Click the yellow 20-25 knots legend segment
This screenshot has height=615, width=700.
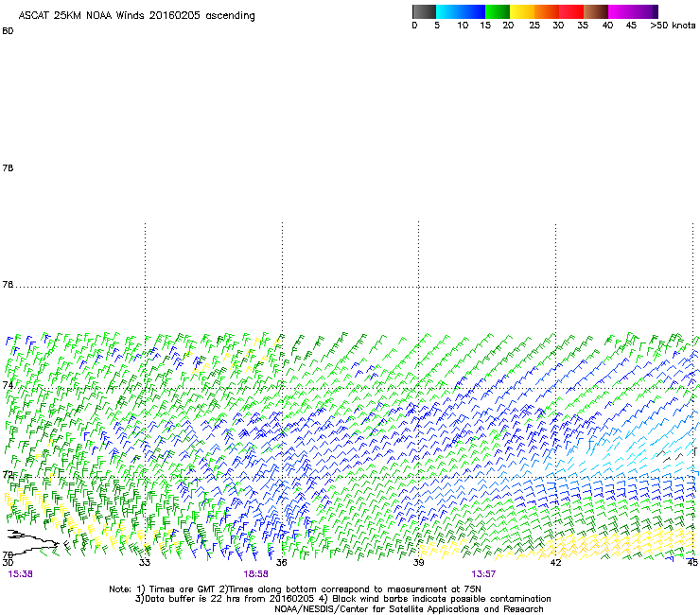[522, 11]
